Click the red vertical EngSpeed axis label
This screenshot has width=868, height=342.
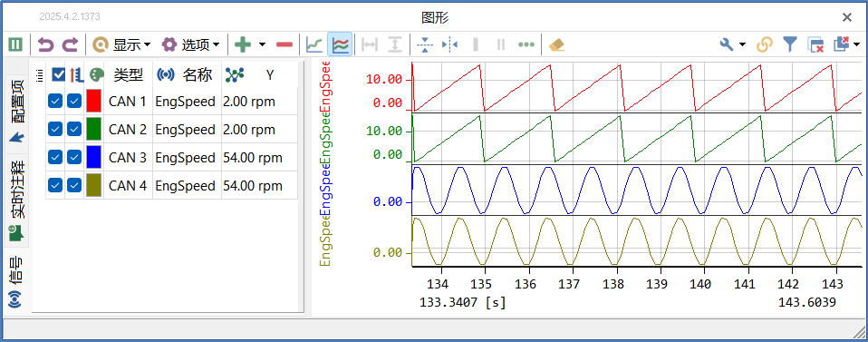[x=325, y=86]
